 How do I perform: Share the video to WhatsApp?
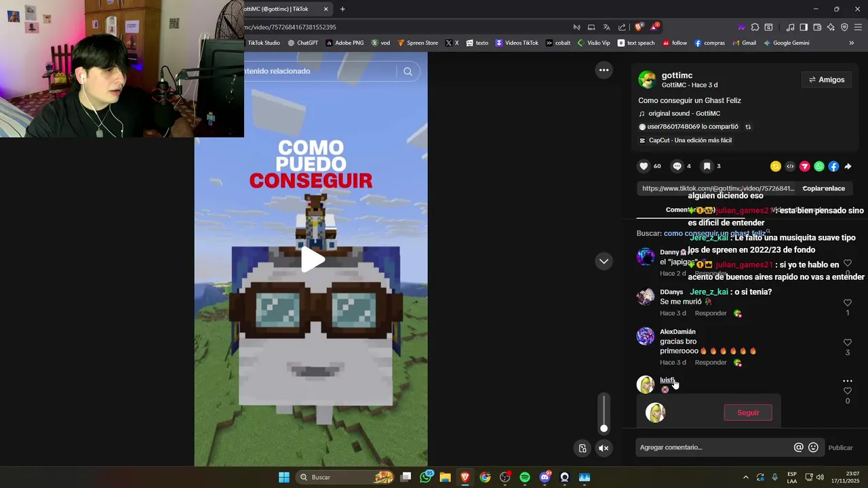(x=819, y=166)
